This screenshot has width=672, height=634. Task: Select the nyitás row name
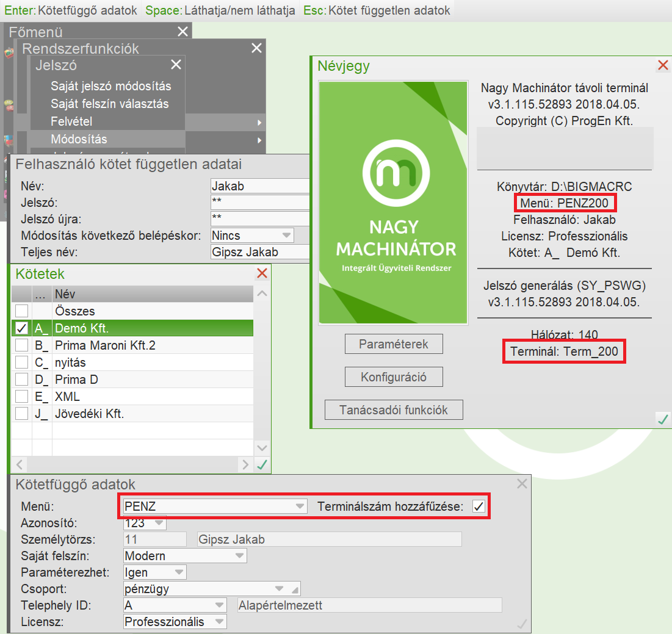pyautogui.click(x=70, y=362)
